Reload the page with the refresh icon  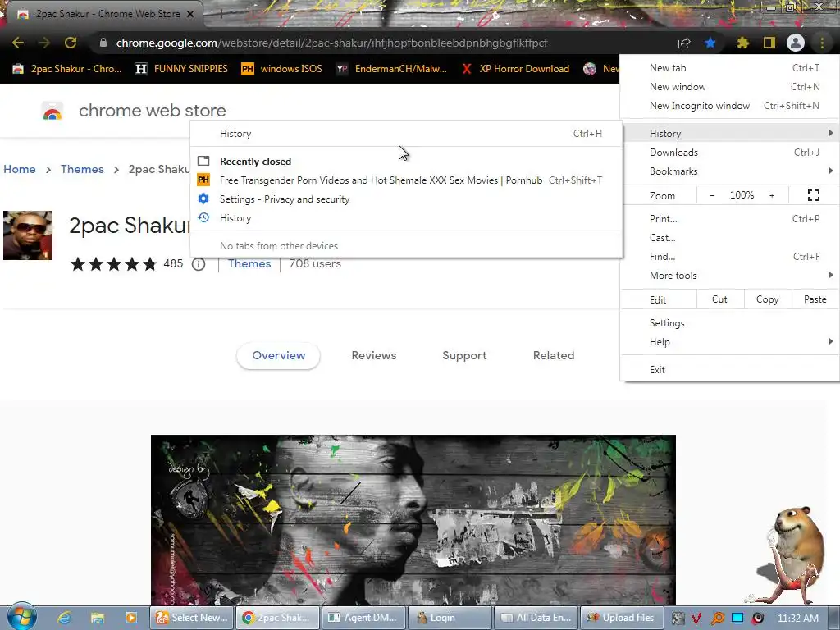coord(71,43)
